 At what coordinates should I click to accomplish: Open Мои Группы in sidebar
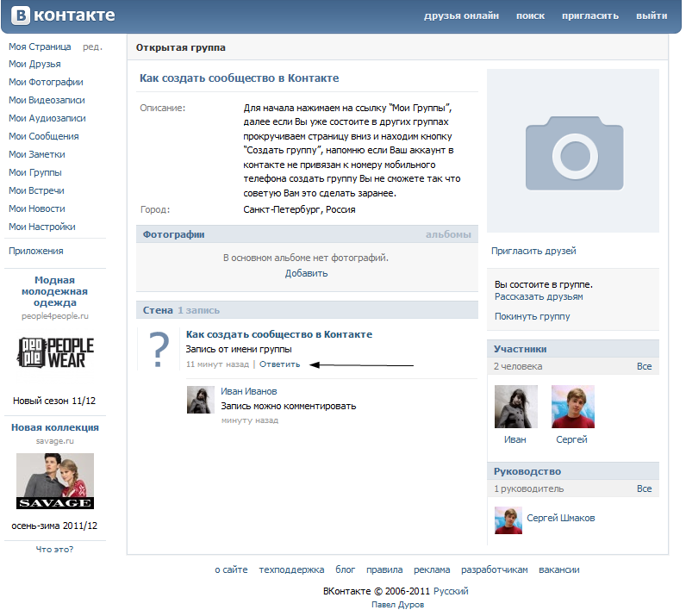(35, 173)
